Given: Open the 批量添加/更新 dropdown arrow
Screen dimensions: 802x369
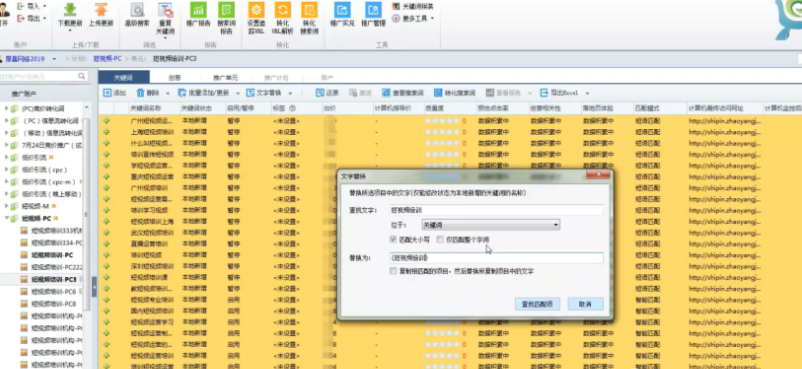Looking at the screenshot, I should 238,93.
